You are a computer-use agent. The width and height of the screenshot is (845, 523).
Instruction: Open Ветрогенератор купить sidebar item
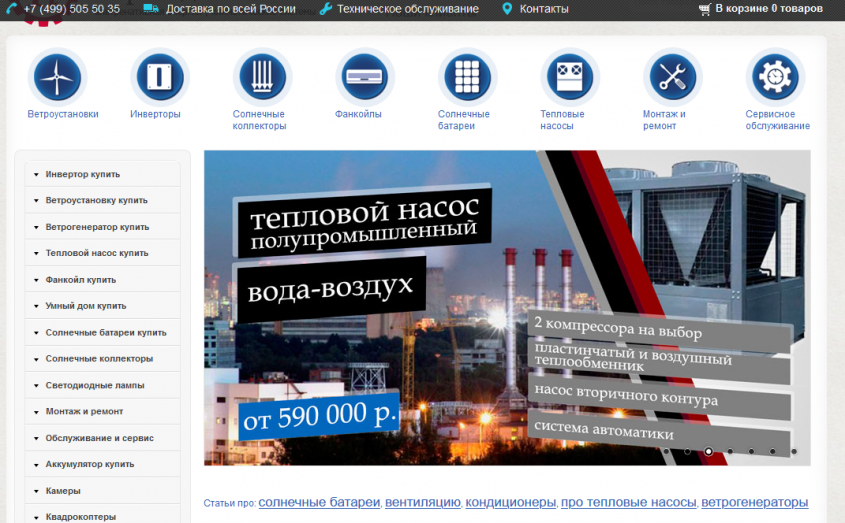(102, 227)
